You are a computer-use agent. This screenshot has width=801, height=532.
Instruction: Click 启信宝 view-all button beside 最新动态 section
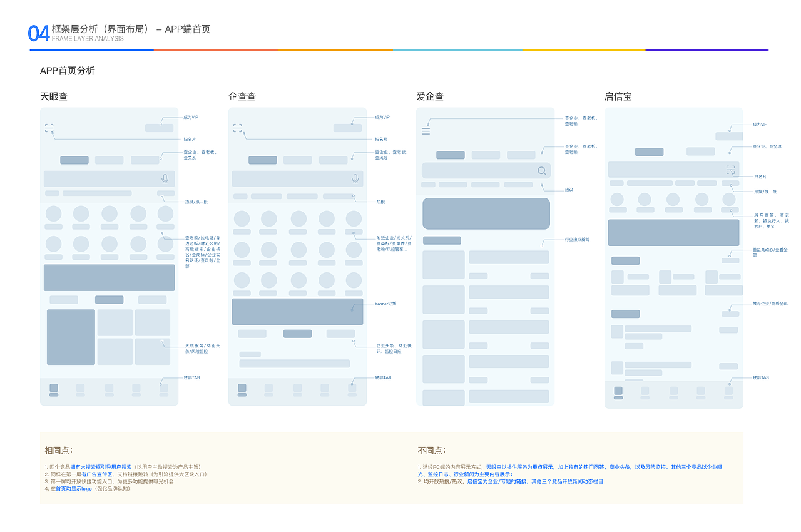730,261
